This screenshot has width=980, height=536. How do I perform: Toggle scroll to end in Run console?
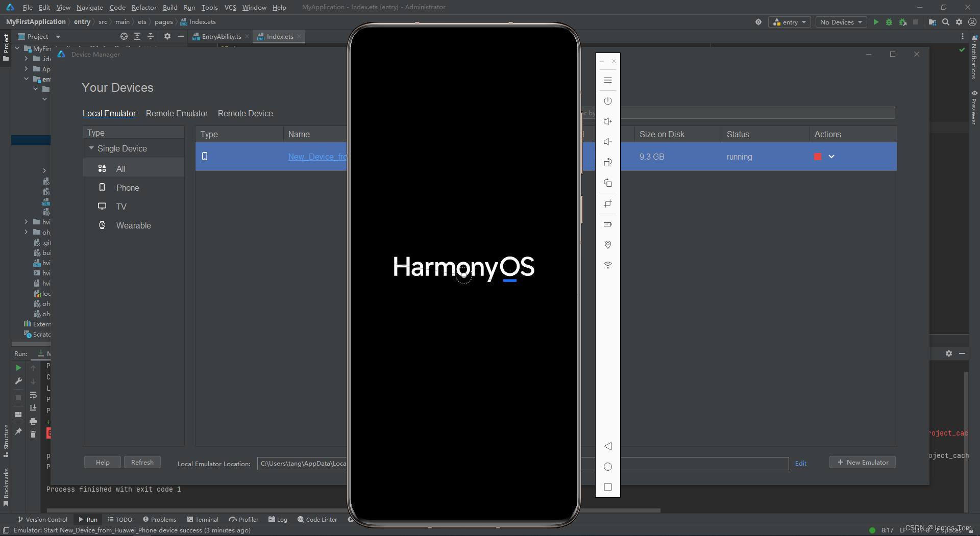tap(33, 407)
